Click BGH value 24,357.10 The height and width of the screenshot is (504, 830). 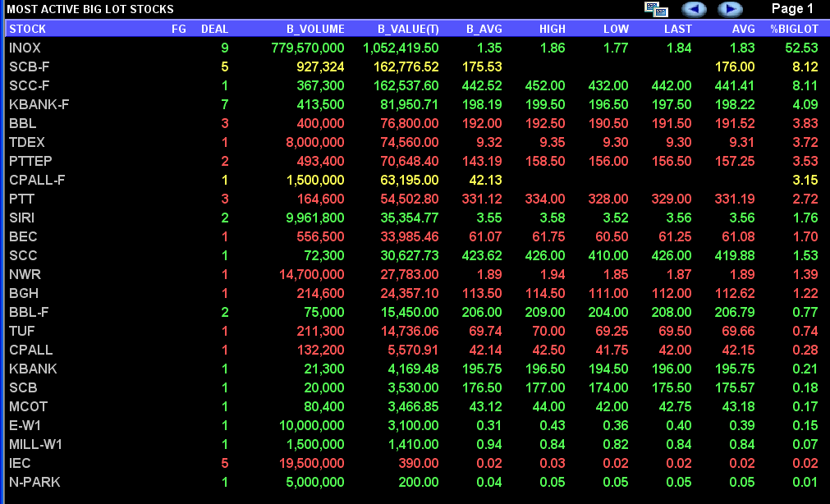click(409, 293)
